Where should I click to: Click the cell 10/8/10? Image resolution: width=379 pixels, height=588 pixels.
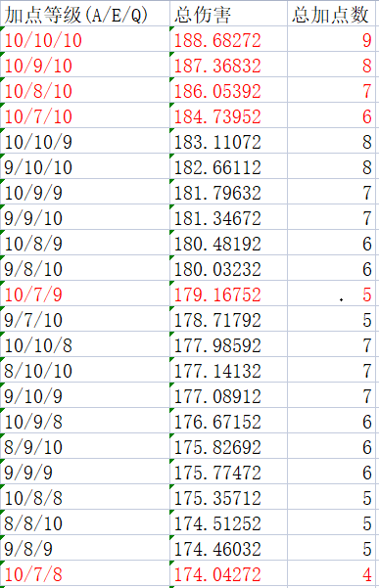coord(85,91)
